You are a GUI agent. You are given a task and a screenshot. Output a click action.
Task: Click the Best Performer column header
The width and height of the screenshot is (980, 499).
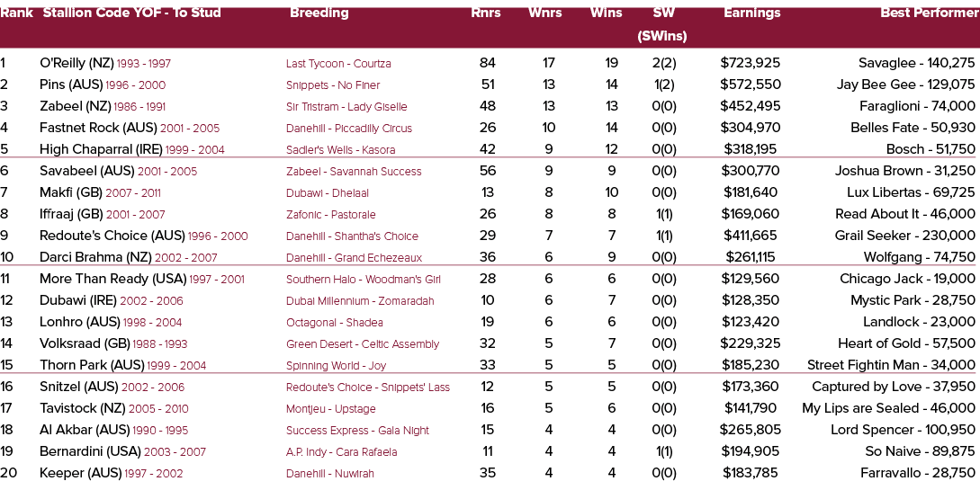[x=929, y=13]
